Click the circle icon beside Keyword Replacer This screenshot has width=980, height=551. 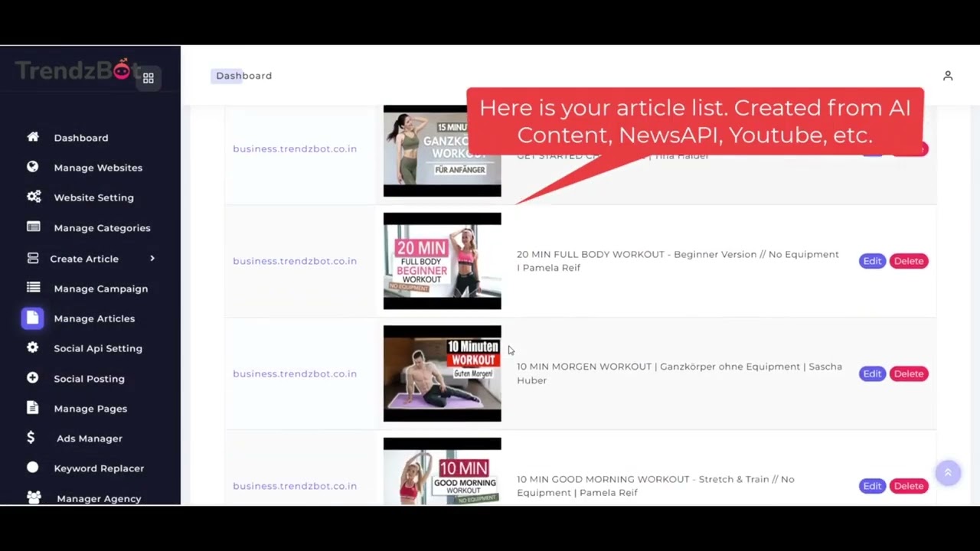tap(33, 468)
